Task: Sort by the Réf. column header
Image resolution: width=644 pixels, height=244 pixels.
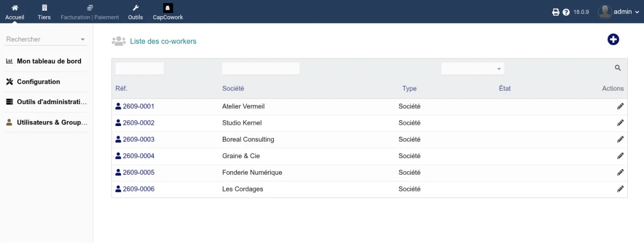Action: [x=121, y=88]
